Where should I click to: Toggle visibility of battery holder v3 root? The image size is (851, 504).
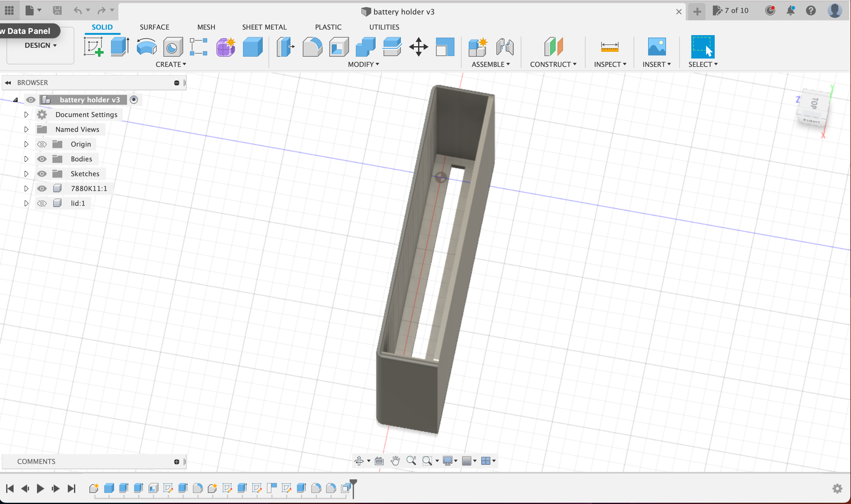pyautogui.click(x=31, y=100)
